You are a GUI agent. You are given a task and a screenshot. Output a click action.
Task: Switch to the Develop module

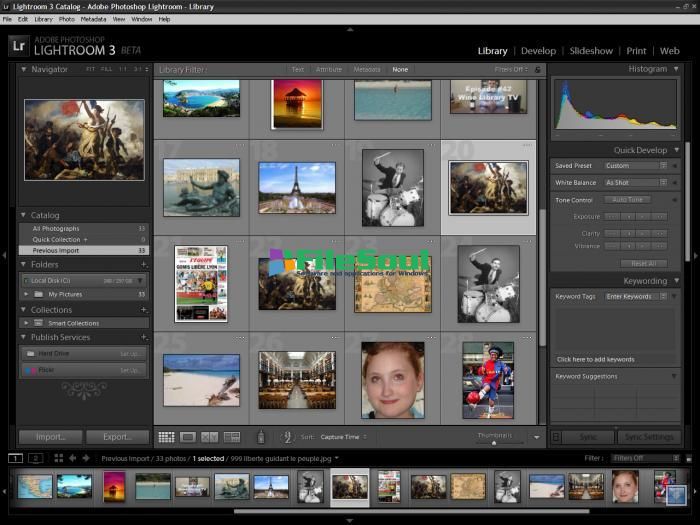[x=538, y=51]
